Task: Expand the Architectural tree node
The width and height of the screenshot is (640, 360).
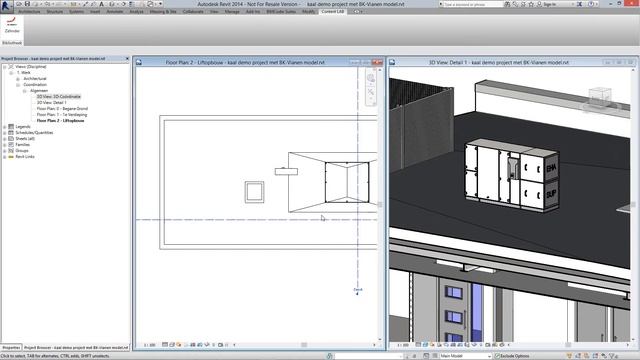Action: click(x=18, y=79)
